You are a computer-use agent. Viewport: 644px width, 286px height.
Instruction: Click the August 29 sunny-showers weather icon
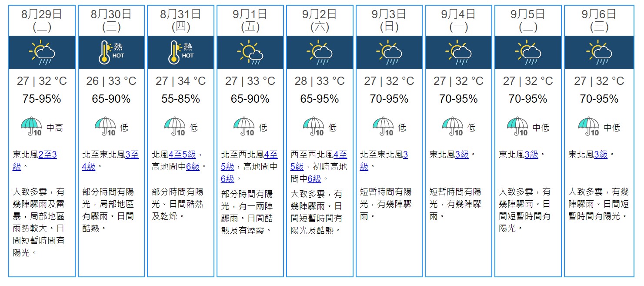click(x=42, y=52)
